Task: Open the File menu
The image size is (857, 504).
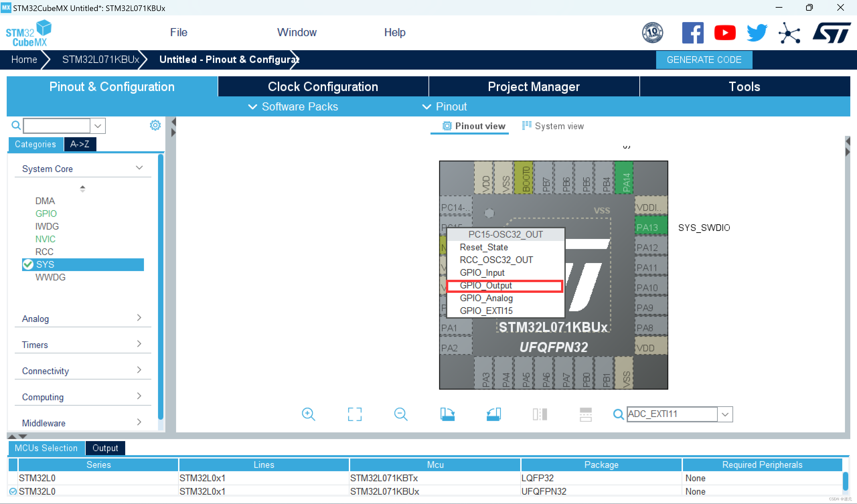Action: pos(178,32)
